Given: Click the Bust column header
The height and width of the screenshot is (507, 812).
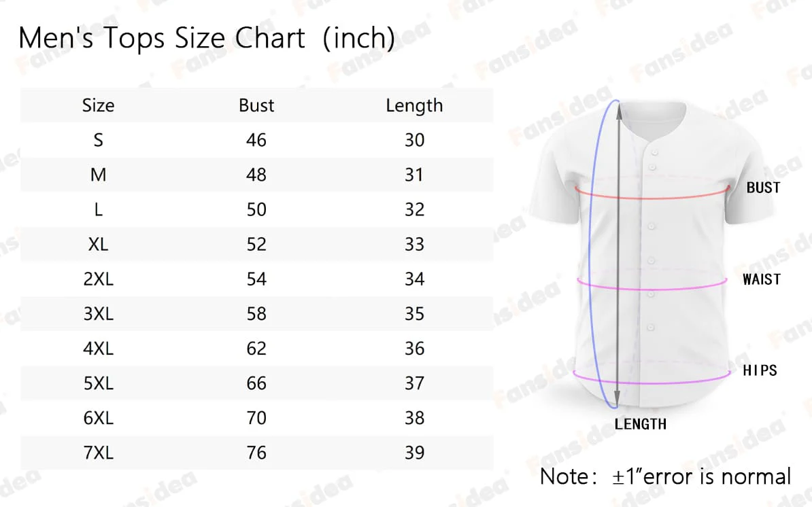Looking at the screenshot, I should pyautogui.click(x=256, y=105).
